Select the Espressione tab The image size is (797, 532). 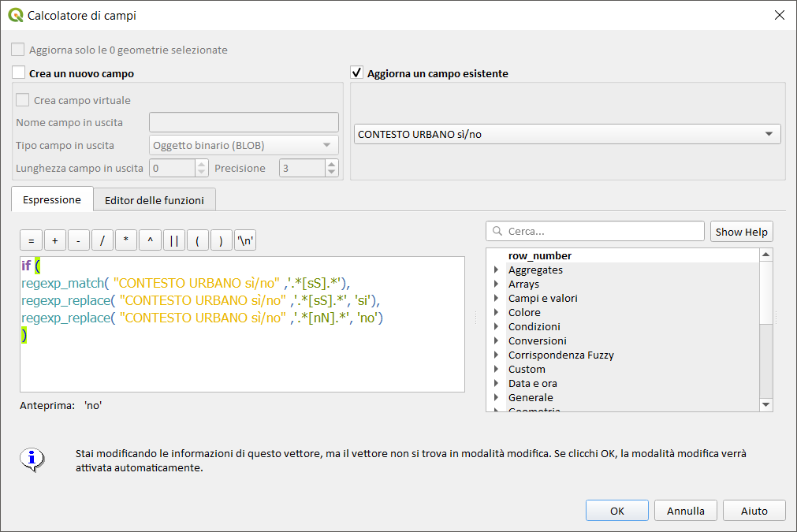(52, 199)
